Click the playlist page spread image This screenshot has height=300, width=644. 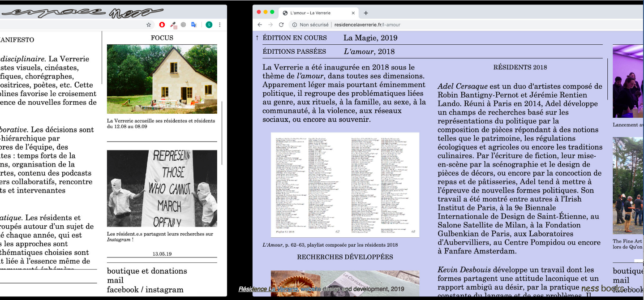[345, 184]
